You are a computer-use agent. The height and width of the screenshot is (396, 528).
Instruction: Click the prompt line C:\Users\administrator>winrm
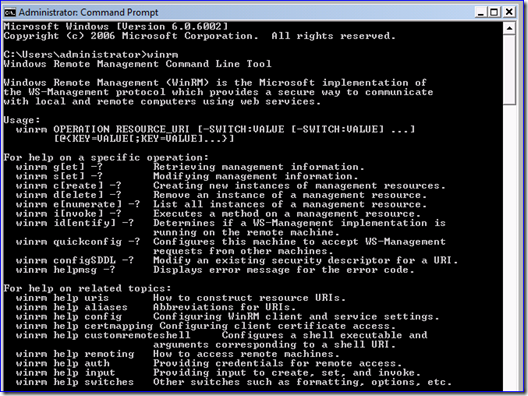[91, 55]
